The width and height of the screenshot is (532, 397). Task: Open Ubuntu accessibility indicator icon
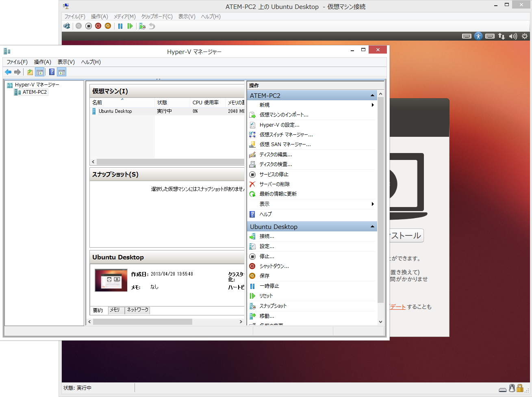tap(478, 36)
